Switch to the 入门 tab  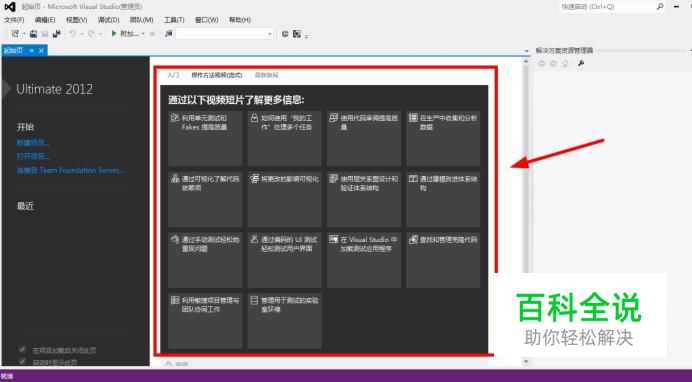coord(173,75)
